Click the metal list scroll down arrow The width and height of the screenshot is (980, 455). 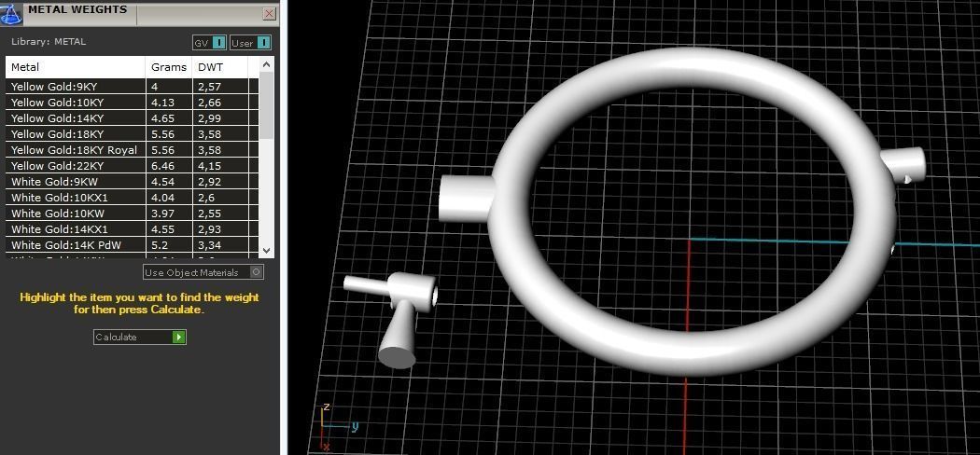pyautogui.click(x=266, y=250)
